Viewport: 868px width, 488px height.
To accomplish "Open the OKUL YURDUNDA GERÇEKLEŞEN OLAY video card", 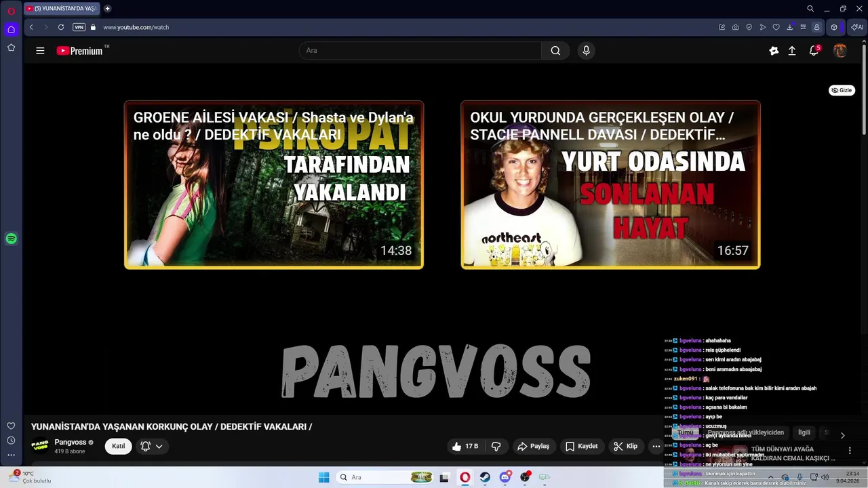I will click(610, 185).
